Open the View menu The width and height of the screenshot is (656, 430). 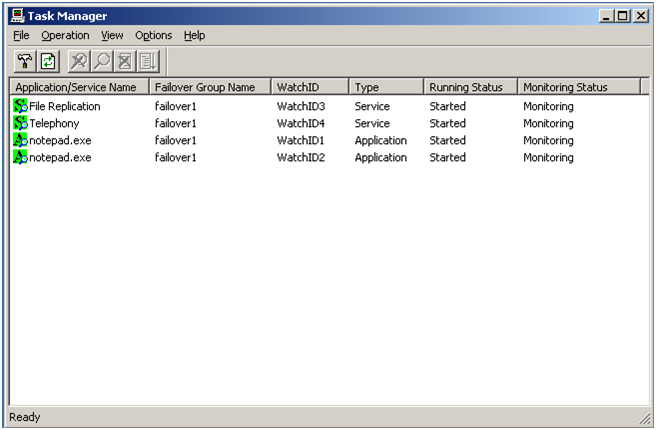coord(112,35)
